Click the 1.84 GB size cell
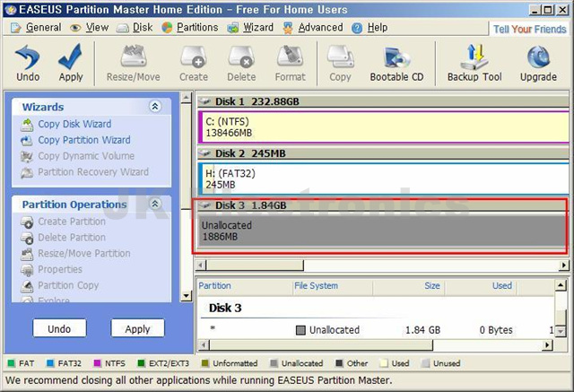The width and height of the screenshot is (574, 392). [x=422, y=330]
